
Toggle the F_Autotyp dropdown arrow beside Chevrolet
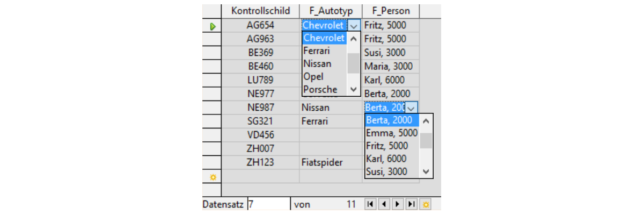click(x=355, y=25)
